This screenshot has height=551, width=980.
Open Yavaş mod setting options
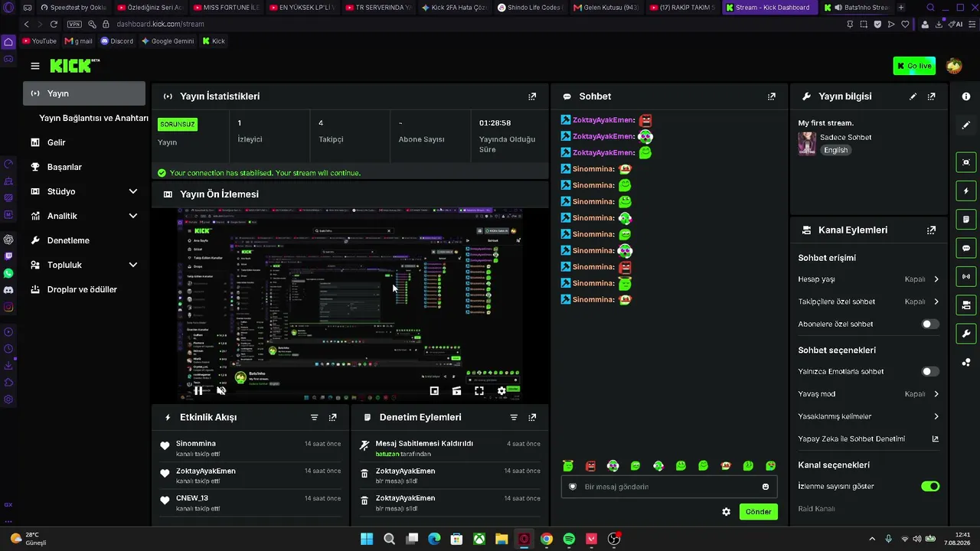[x=869, y=394]
